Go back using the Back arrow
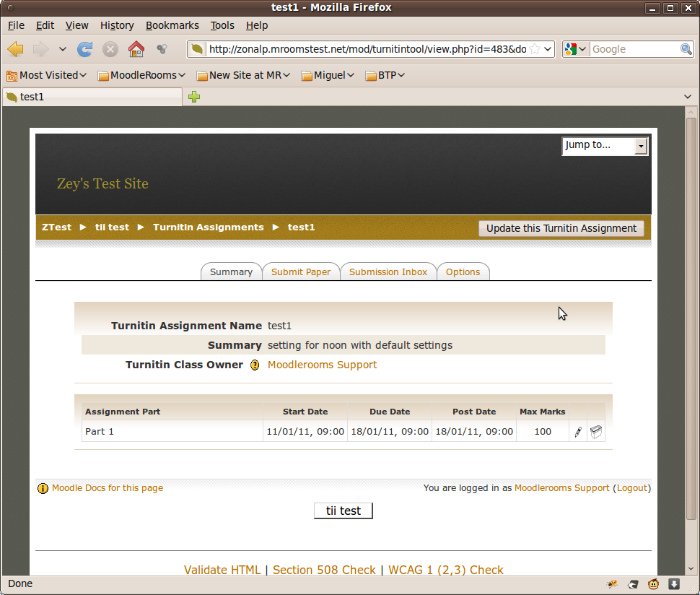This screenshot has width=700, height=595. tap(16, 49)
